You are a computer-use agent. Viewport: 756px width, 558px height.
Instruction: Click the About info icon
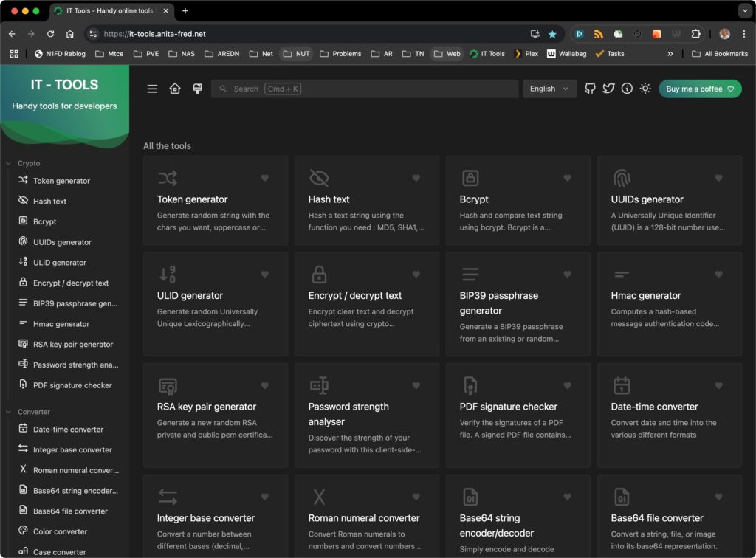[x=627, y=89]
